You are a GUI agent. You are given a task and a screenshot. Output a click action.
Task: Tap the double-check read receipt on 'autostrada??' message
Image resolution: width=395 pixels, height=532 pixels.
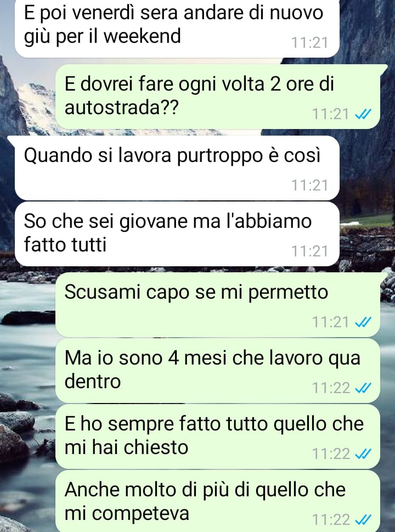(363, 114)
